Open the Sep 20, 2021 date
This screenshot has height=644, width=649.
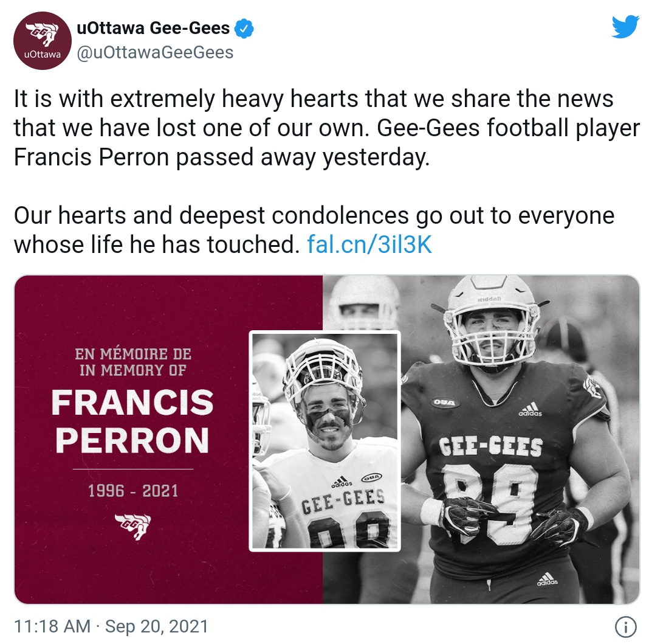click(156, 626)
